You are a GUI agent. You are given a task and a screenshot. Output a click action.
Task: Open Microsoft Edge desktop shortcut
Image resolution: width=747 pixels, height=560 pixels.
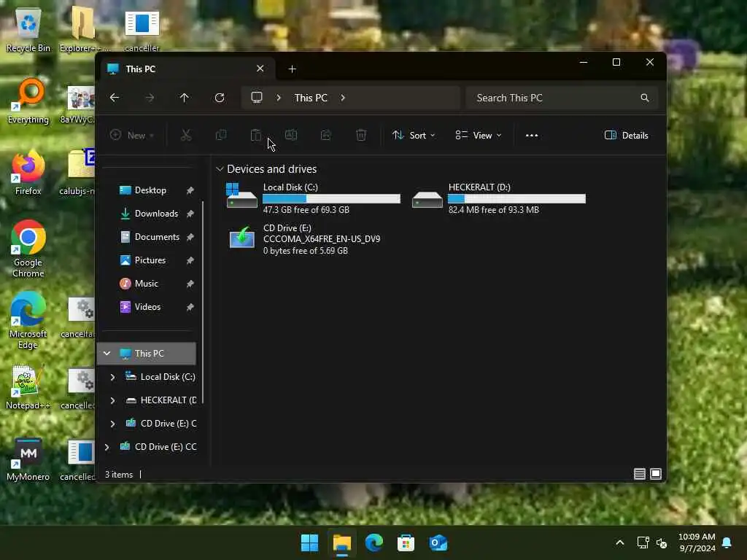pyautogui.click(x=28, y=320)
